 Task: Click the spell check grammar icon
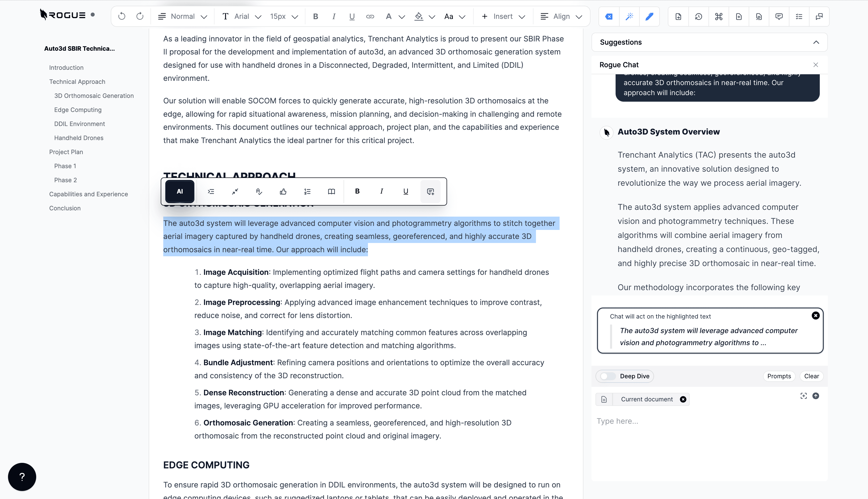tap(259, 191)
